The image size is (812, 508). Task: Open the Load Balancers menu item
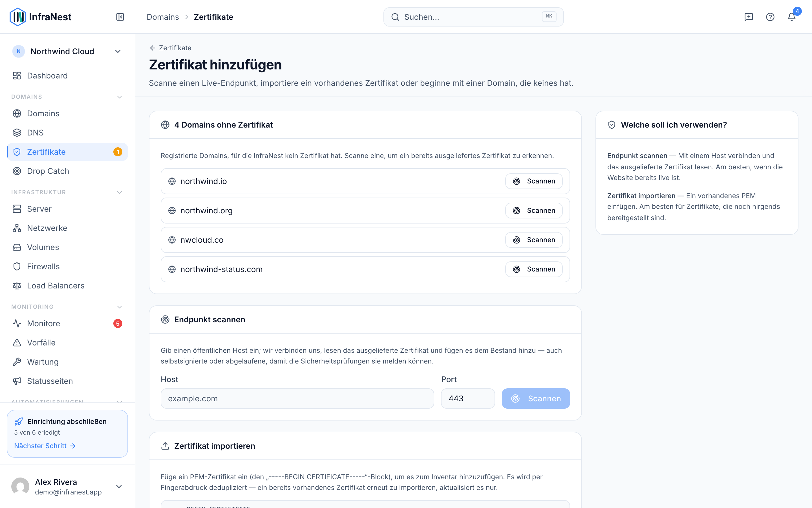pos(67,286)
